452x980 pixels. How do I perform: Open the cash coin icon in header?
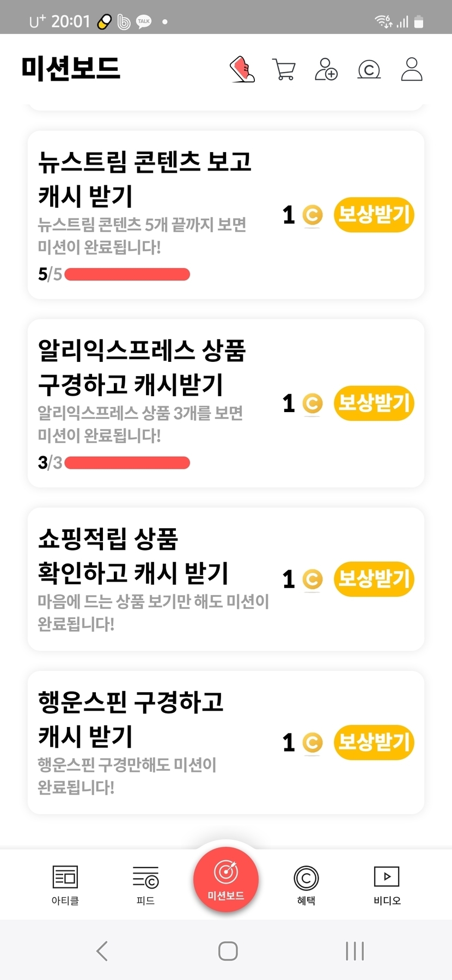point(369,69)
